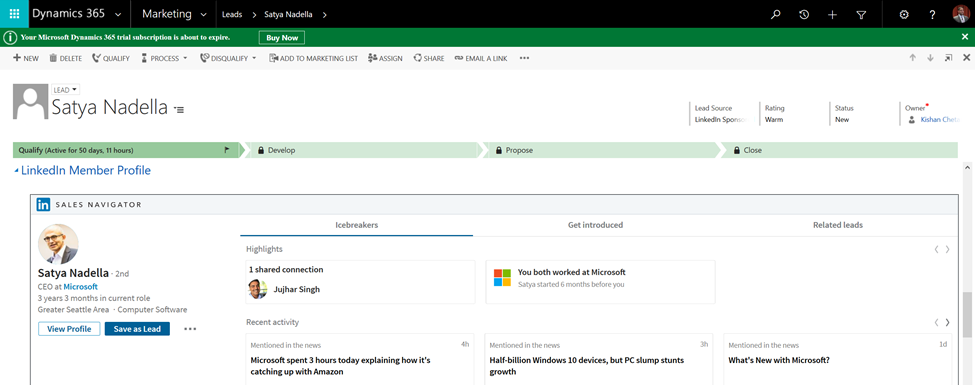Open more commands ellipsis in toolbar

524,58
